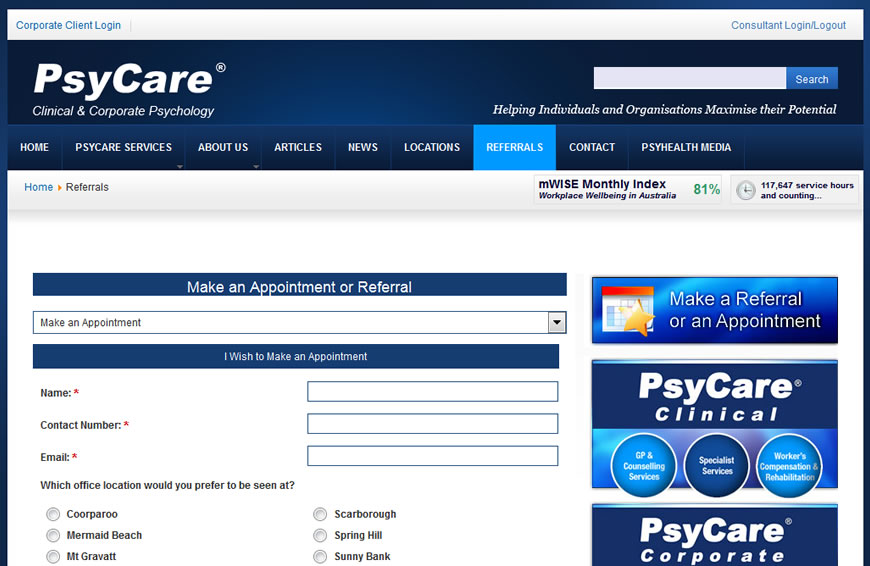Image resolution: width=870 pixels, height=566 pixels.
Task: Select Mt Gravatt office location
Action: (53, 557)
